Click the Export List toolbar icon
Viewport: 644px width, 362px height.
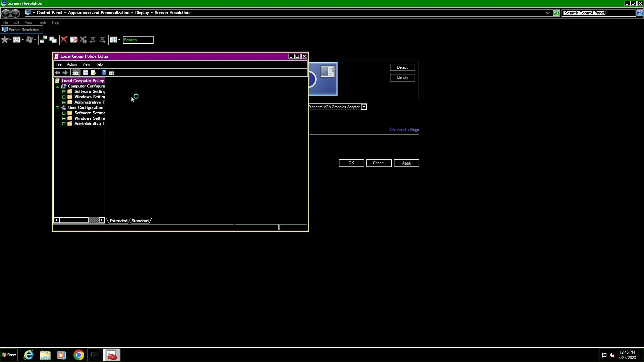(94, 73)
